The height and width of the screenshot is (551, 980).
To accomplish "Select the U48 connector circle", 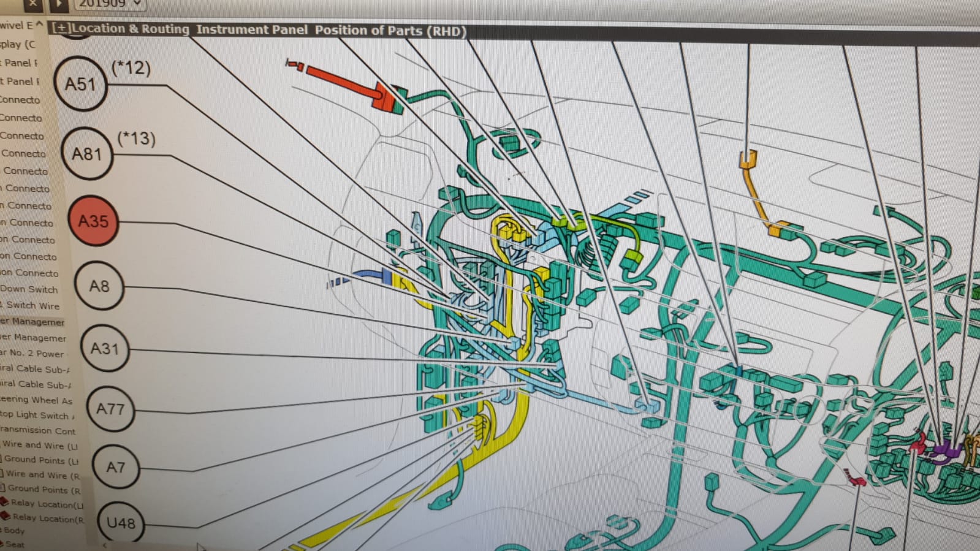I will click(x=121, y=523).
